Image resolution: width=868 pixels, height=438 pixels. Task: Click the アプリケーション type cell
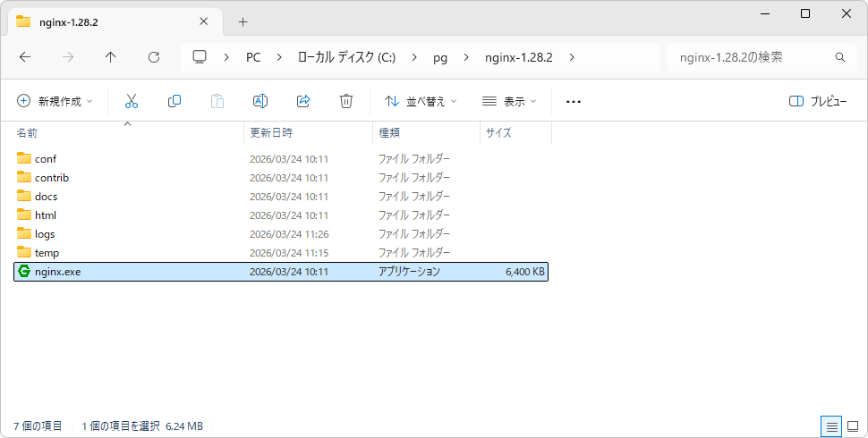click(x=409, y=272)
